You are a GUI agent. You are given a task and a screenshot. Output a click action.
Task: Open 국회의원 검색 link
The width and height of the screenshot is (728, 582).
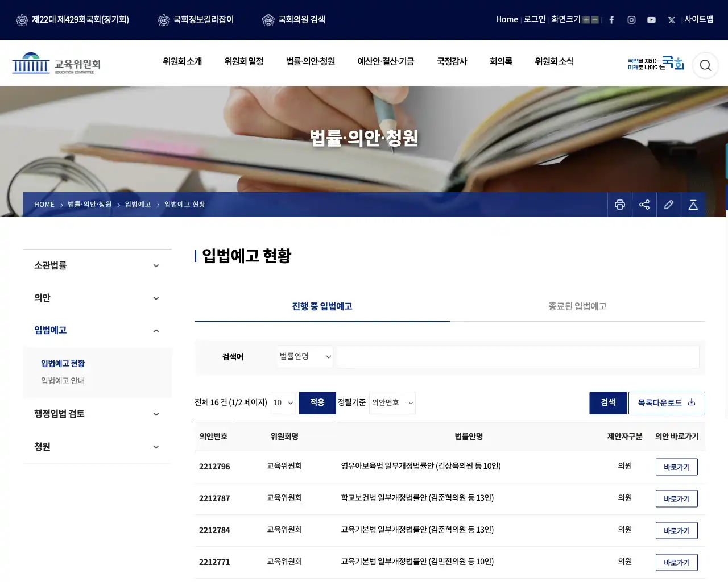pos(293,20)
